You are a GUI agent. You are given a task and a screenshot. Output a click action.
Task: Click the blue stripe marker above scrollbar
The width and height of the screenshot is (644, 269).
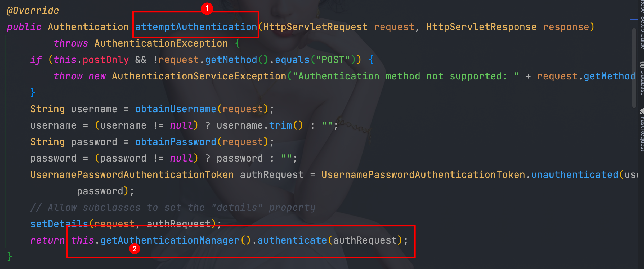point(634,19)
